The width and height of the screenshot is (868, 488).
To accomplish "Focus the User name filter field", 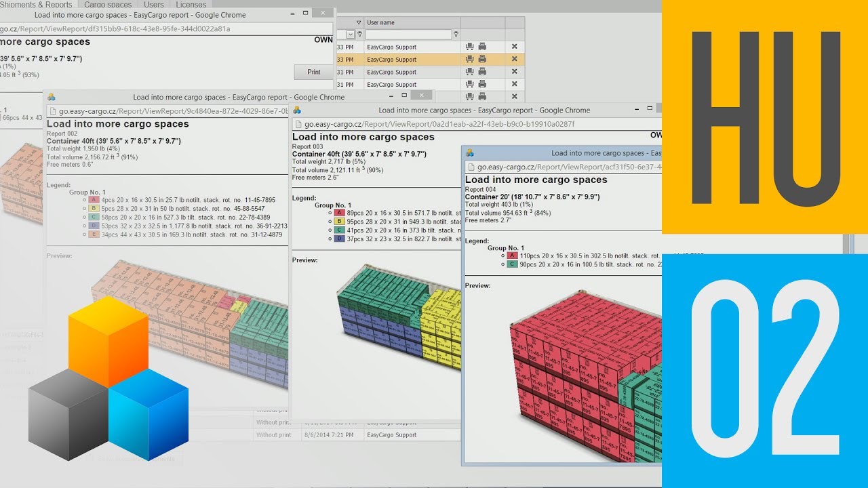I will 408,35.
